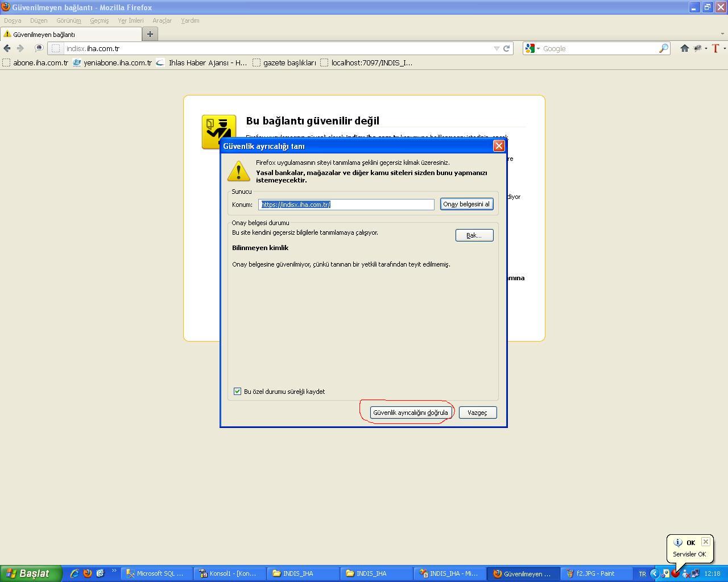728x582 pixels.
Task: Click the Başlat start button
Action: pyautogui.click(x=31, y=573)
